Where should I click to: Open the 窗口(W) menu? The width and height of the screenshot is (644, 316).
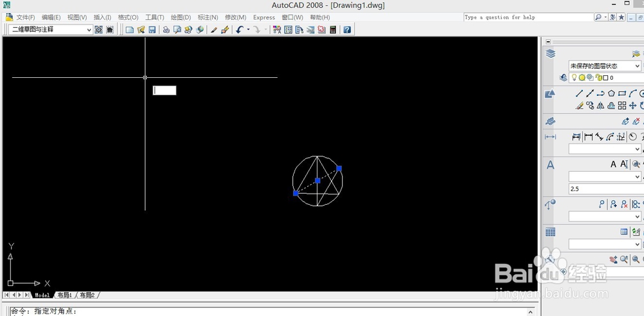tap(292, 17)
